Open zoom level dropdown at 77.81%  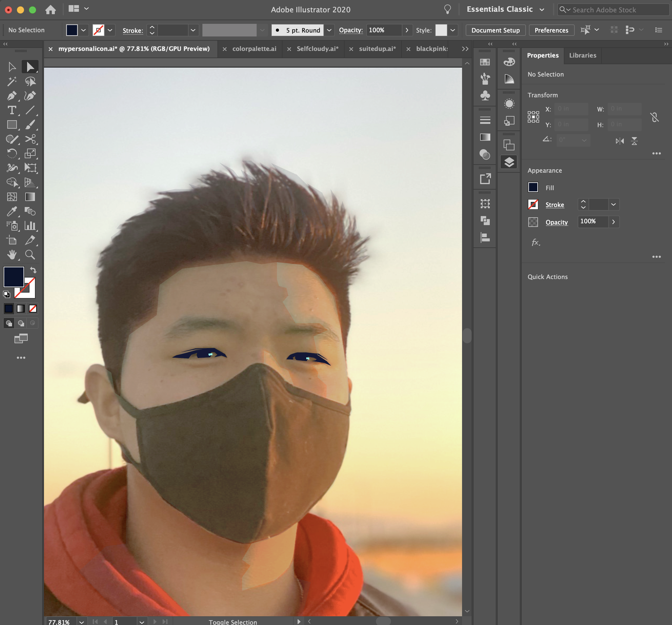coord(81,622)
